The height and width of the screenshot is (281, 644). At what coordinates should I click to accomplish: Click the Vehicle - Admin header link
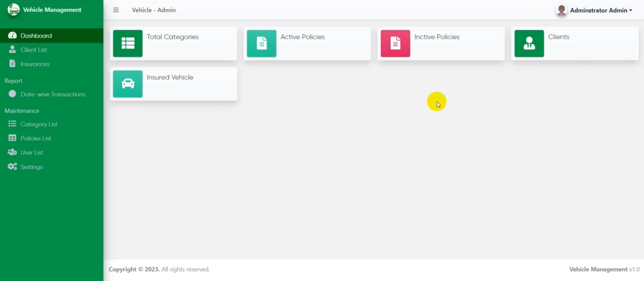tap(154, 10)
